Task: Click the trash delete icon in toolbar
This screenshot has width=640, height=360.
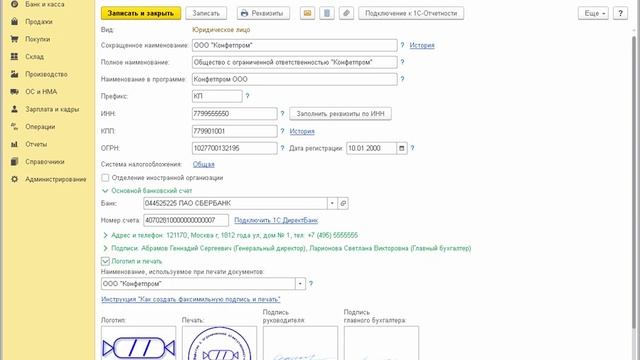Action: tap(327, 13)
